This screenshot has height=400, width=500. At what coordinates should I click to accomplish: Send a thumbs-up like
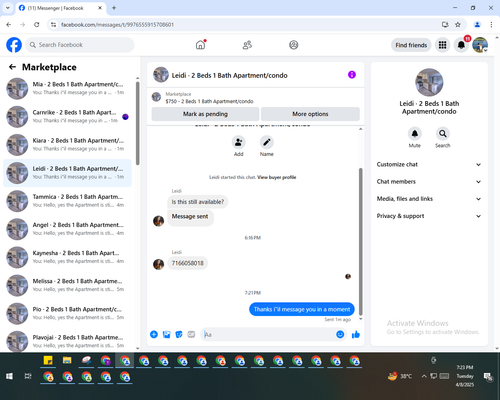click(x=356, y=334)
